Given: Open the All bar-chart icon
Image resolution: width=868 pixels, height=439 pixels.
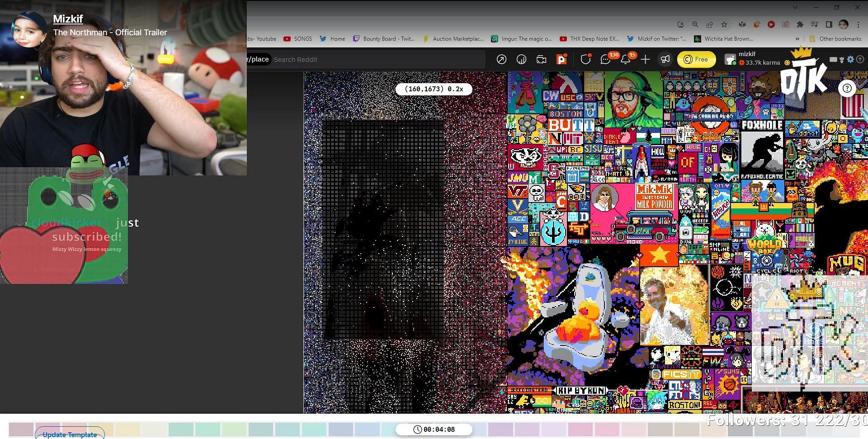Looking at the screenshot, I should coord(521,59).
